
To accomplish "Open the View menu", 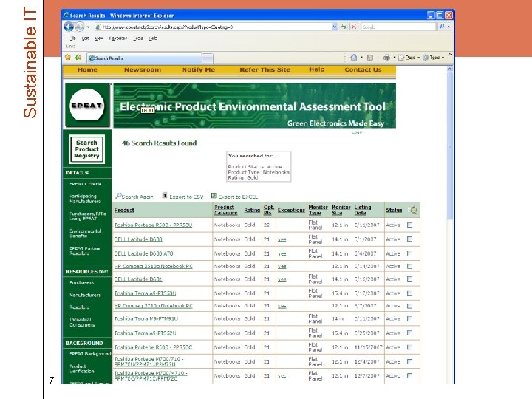I will tap(99, 38).
